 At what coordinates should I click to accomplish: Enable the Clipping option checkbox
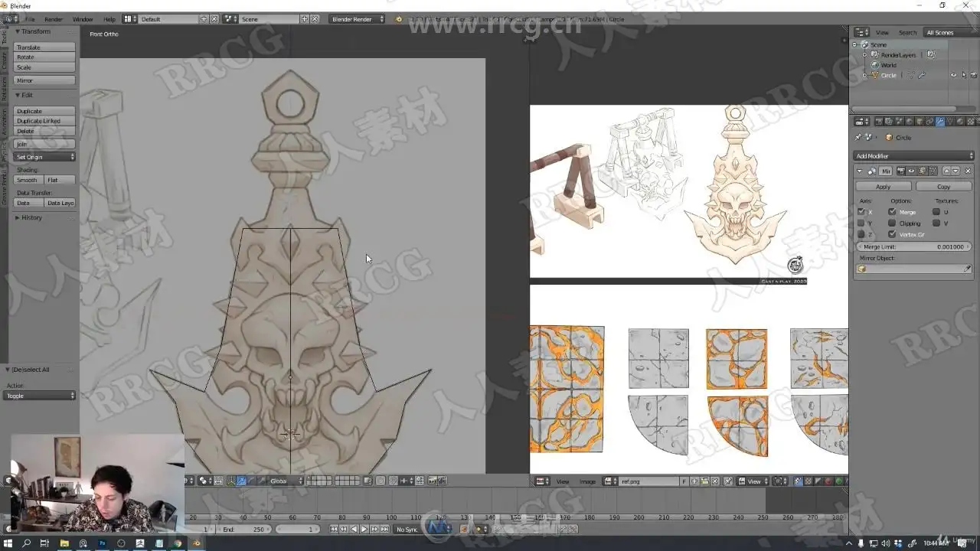pyautogui.click(x=892, y=223)
